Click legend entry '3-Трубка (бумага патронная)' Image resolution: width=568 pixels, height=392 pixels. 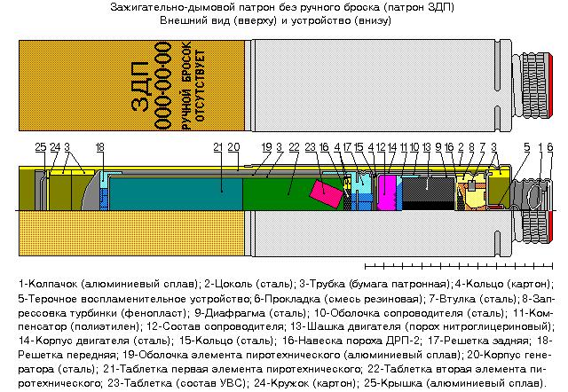[375, 284]
